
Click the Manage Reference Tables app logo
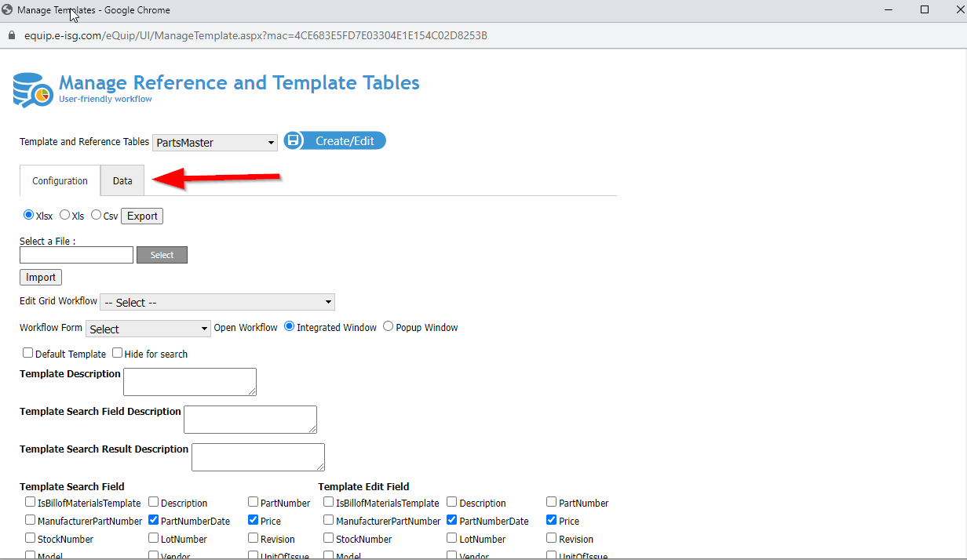pos(30,89)
